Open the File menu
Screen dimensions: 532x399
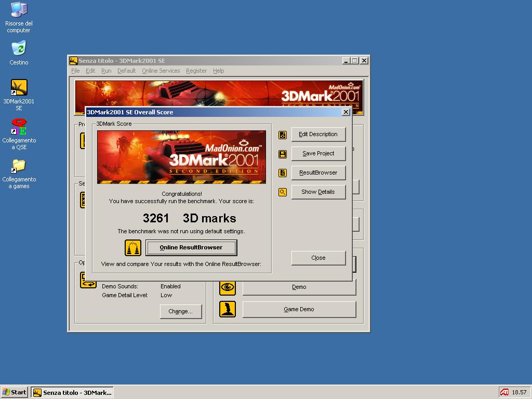pyautogui.click(x=75, y=71)
